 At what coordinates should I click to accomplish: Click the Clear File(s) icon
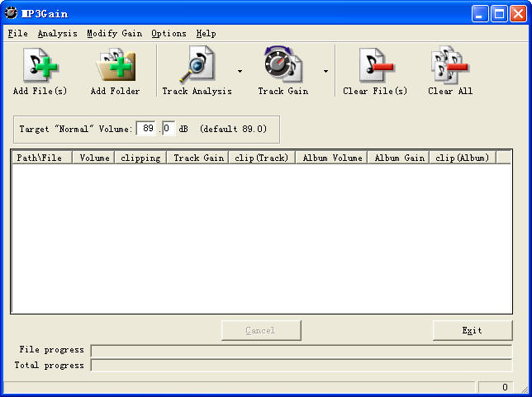pyautogui.click(x=375, y=65)
